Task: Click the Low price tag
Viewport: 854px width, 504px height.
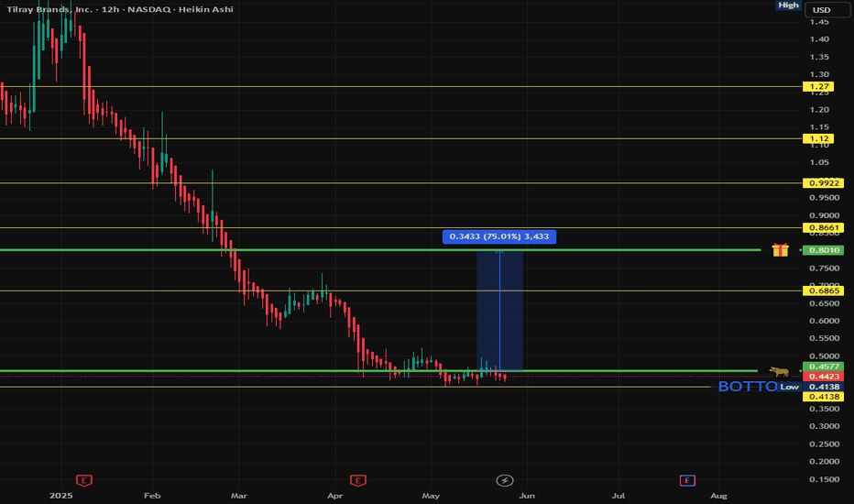Action: click(x=789, y=387)
